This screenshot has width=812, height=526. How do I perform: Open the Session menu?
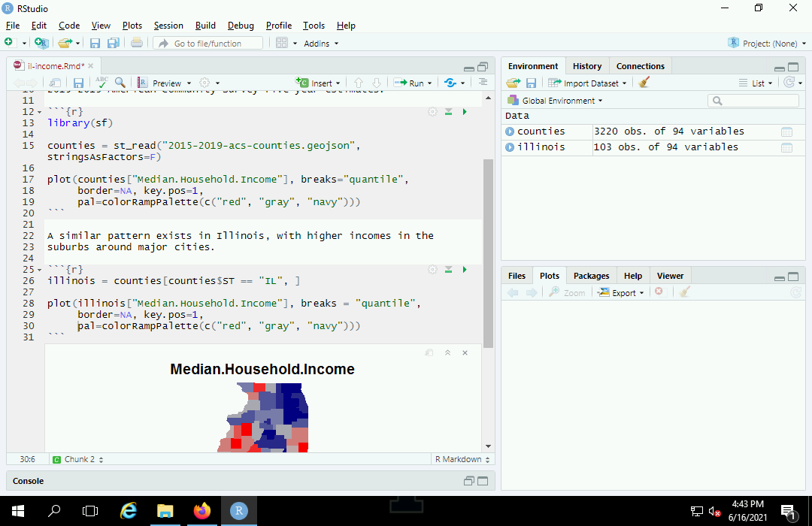(x=168, y=26)
